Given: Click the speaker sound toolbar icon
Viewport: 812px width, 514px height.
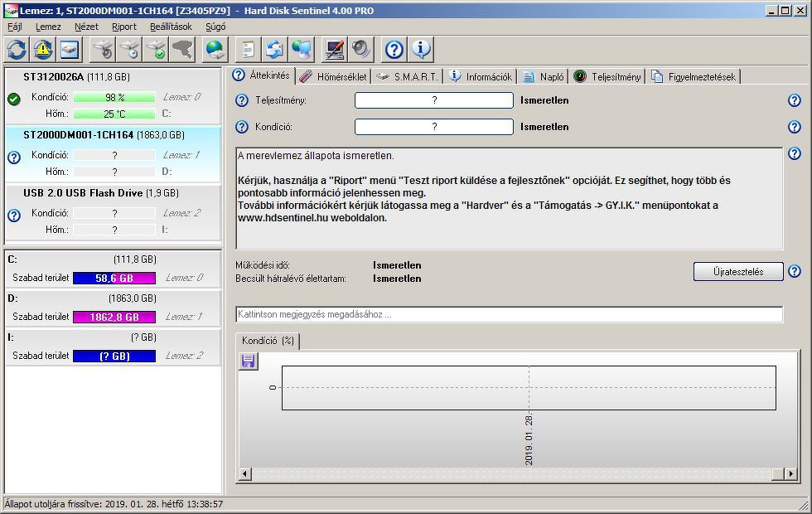Looking at the screenshot, I should coord(361,50).
